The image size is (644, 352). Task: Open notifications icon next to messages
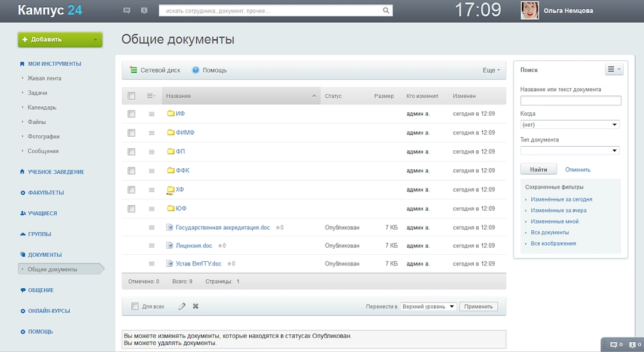pyautogui.click(x=144, y=10)
